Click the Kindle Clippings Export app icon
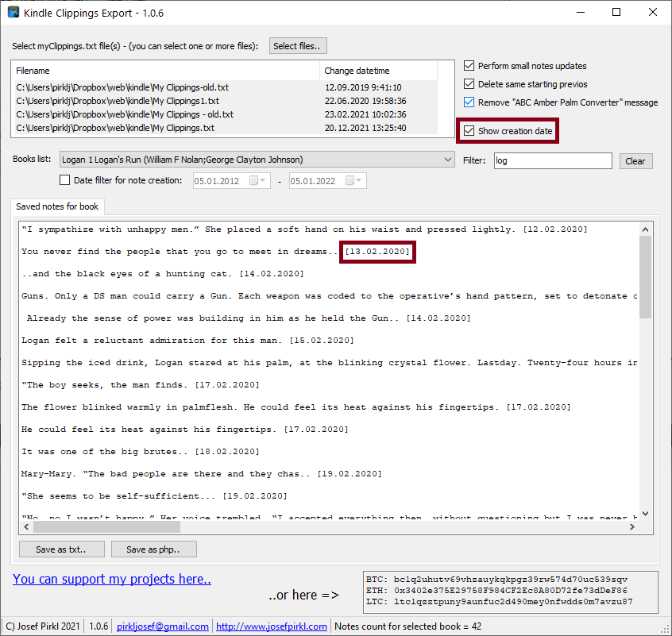The width and height of the screenshot is (672, 636). pos(14,12)
